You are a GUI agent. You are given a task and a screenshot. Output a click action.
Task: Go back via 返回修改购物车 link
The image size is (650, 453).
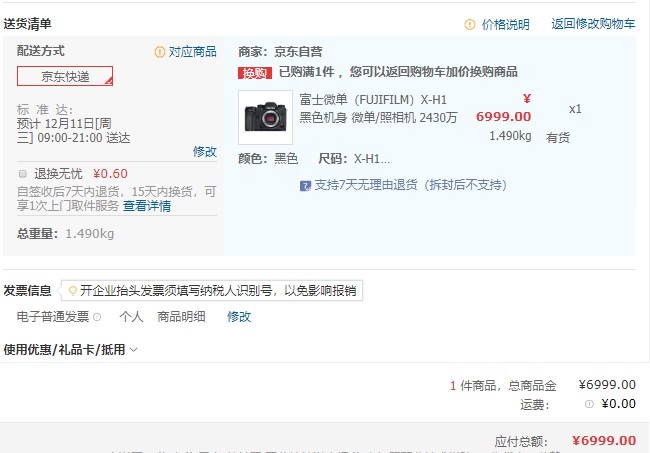(593, 24)
